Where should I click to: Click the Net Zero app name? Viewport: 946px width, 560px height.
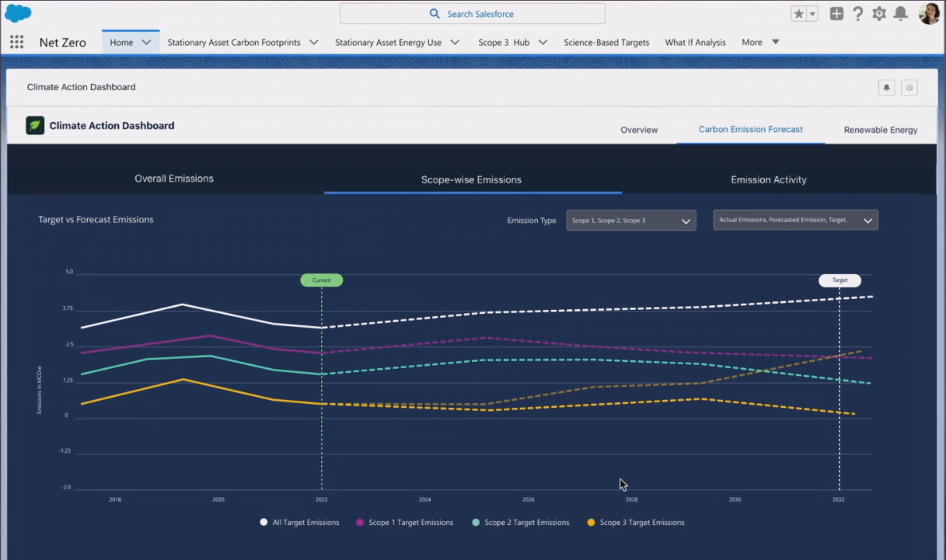[63, 43]
